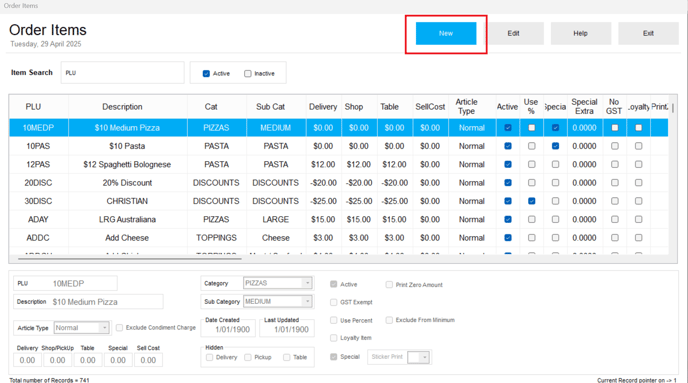Select the 'Add Cheese' description cell
The image size is (688, 383).
click(x=127, y=238)
